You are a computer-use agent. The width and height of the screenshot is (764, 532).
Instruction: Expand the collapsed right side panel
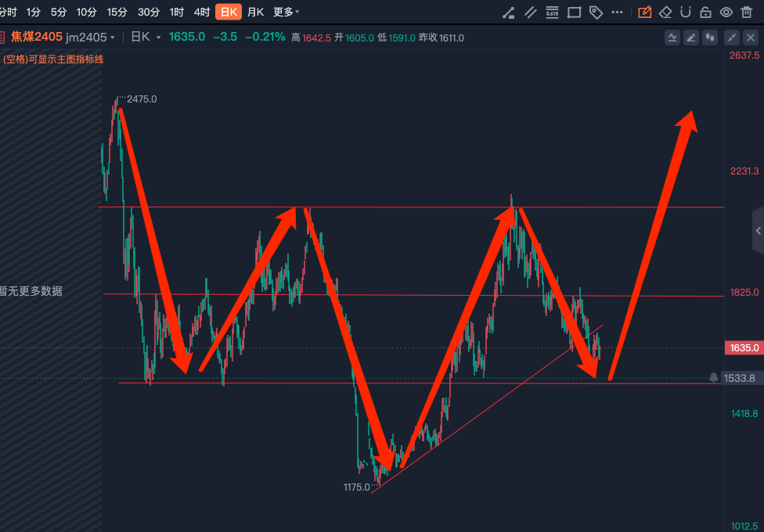pyautogui.click(x=759, y=231)
